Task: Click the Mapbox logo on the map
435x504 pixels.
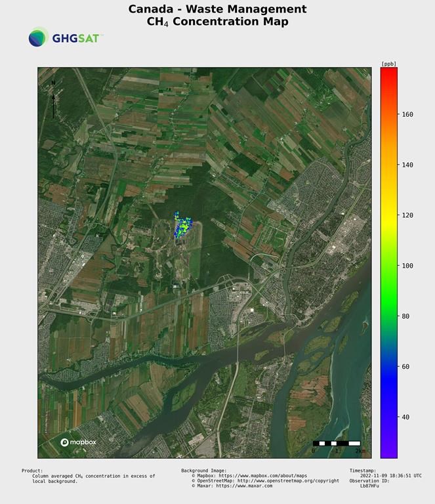Action: point(78,442)
